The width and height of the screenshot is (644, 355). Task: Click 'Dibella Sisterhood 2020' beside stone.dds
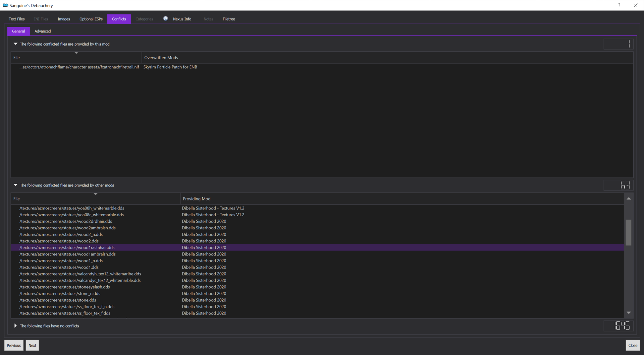(204, 300)
